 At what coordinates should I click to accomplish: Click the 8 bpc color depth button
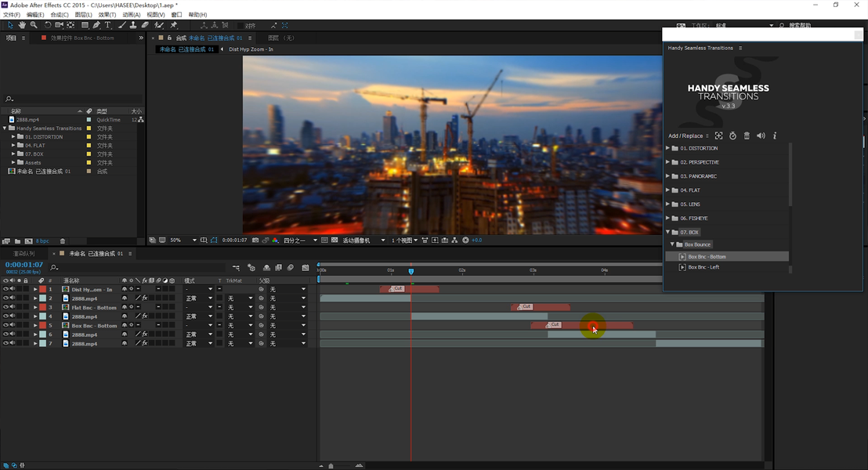point(42,240)
